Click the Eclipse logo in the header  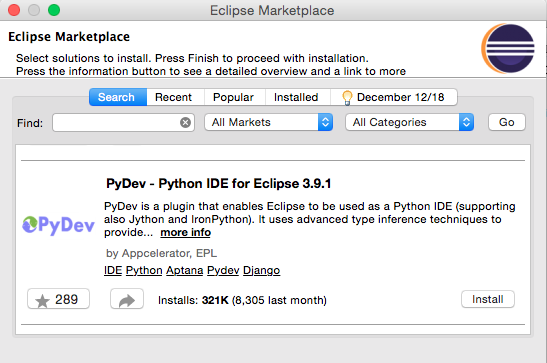tap(508, 48)
